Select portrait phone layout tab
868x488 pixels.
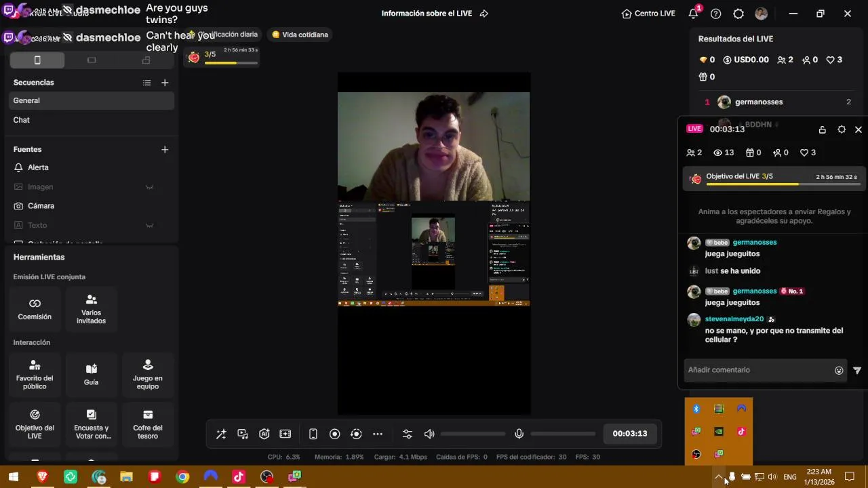point(37,60)
